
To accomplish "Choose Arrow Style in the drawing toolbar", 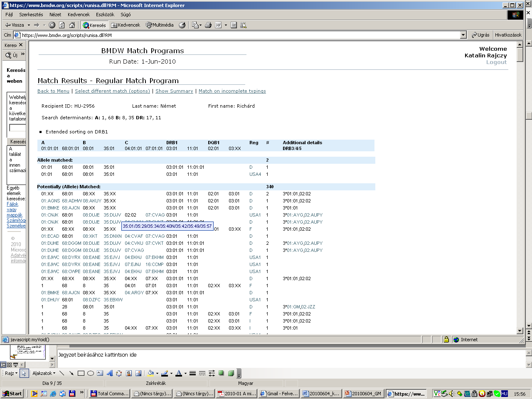I will click(212, 373).
